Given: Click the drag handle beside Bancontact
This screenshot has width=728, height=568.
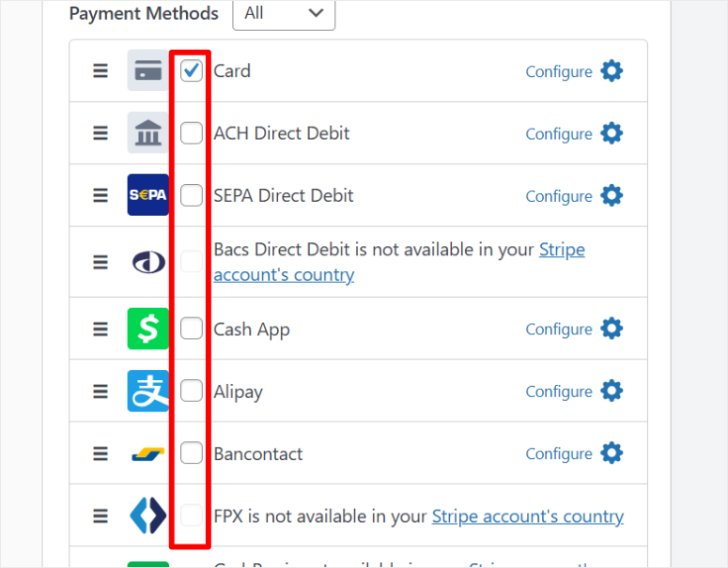Looking at the screenshot, I should point(101,453).
